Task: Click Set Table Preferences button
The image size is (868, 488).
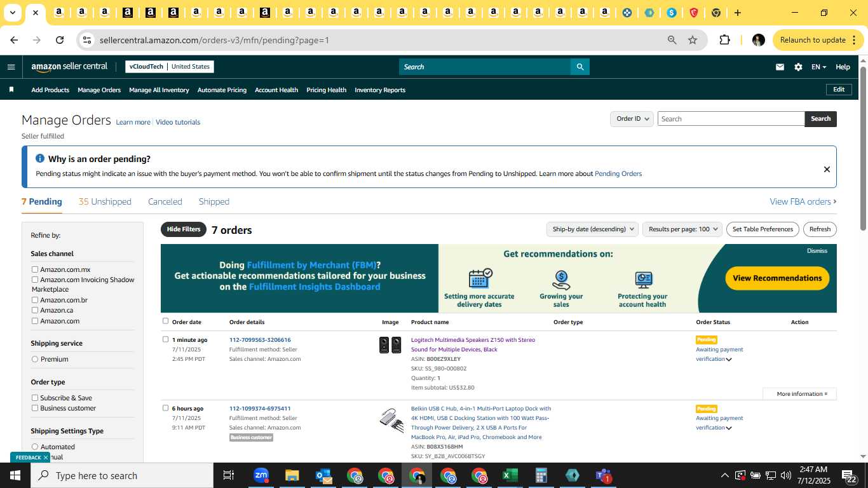Action: click(763, 229)
